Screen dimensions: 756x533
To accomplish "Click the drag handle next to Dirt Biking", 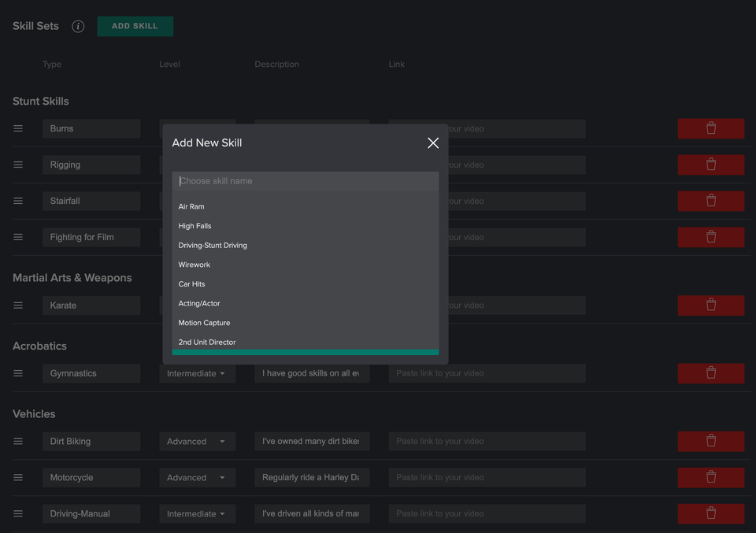I will click(18, 441).
